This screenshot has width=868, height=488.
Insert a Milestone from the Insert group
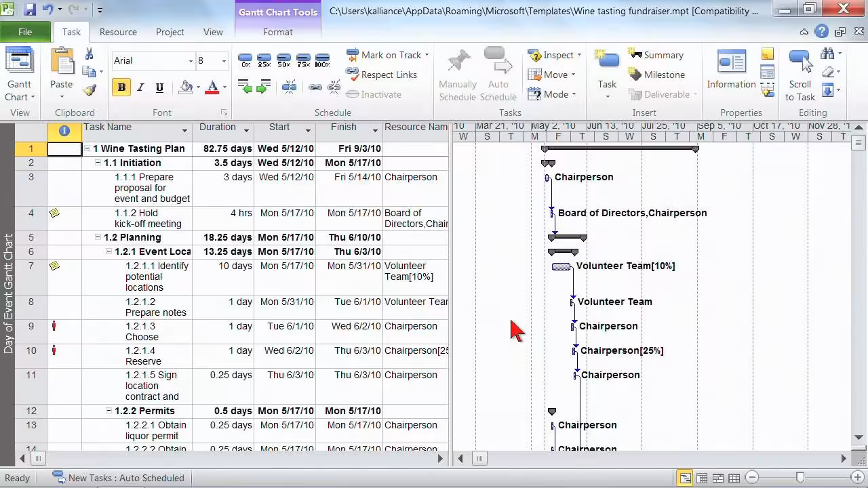click(x=658, y=74)
